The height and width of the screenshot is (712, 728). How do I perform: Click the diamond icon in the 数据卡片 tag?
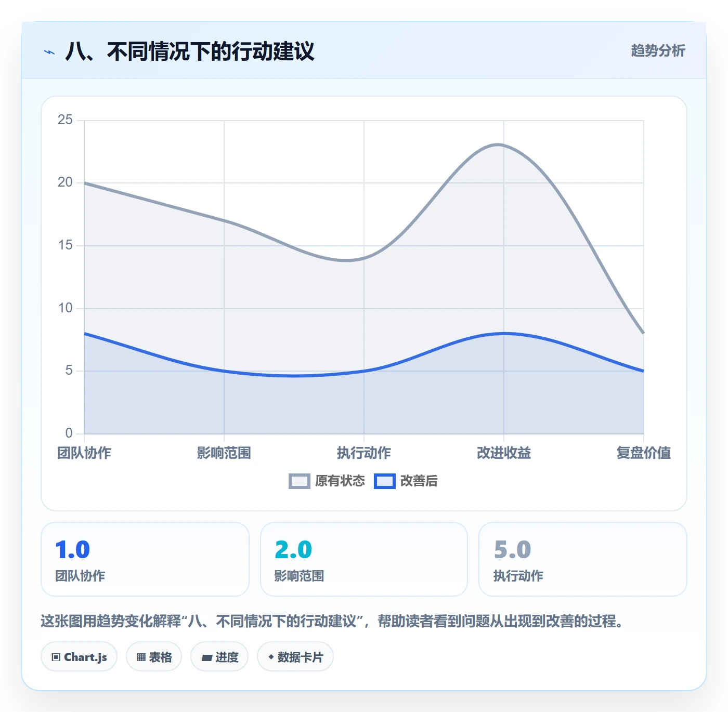click(271, 657)
